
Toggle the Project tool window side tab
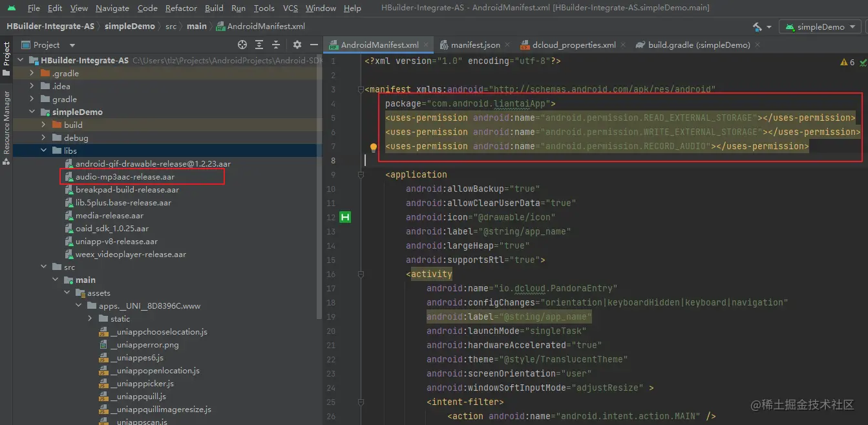(6, 58)
